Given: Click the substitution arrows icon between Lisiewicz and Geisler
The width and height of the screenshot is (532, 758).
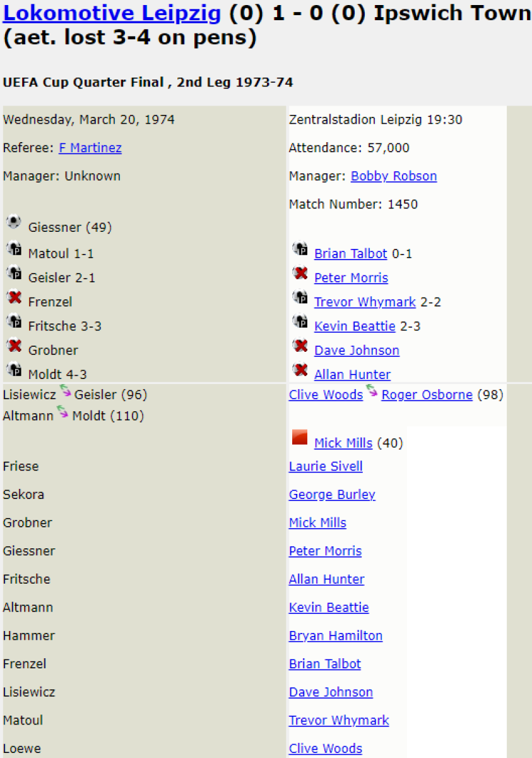Looking at the screenshot, I should point(65,391).
